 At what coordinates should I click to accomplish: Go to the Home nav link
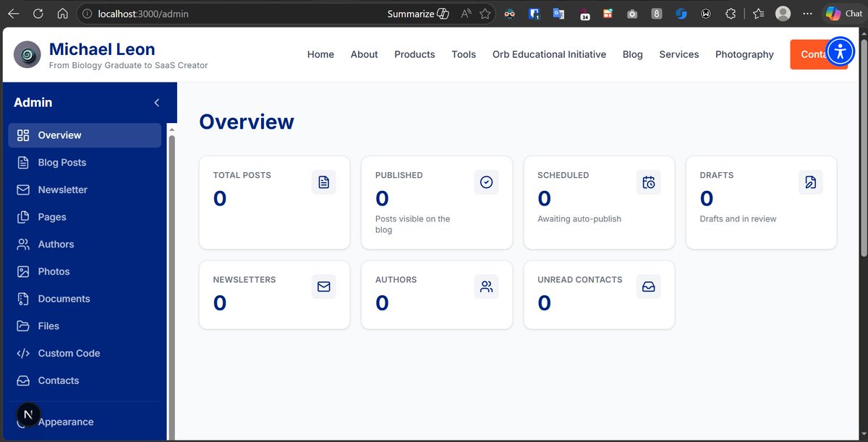[x=320, y=54]
